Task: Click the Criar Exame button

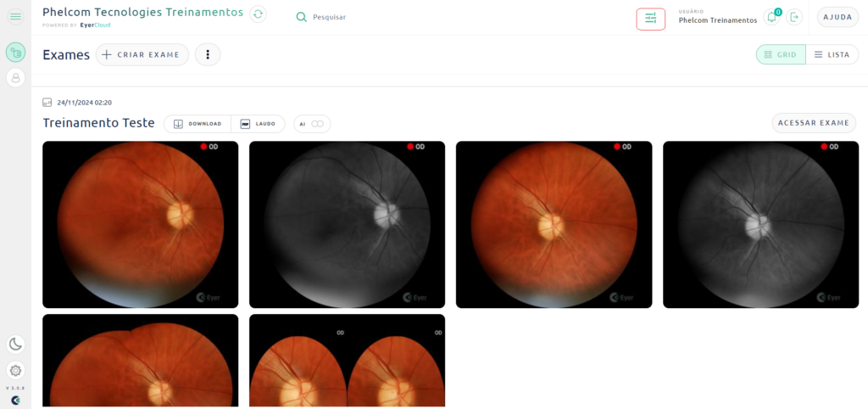Action: (142, 54)
